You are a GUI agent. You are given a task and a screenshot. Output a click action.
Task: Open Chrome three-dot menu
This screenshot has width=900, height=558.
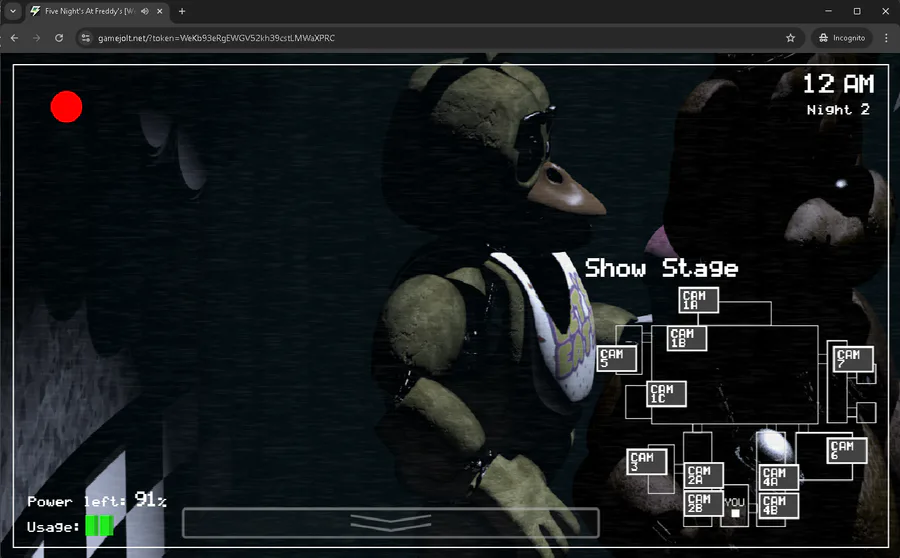886,38
